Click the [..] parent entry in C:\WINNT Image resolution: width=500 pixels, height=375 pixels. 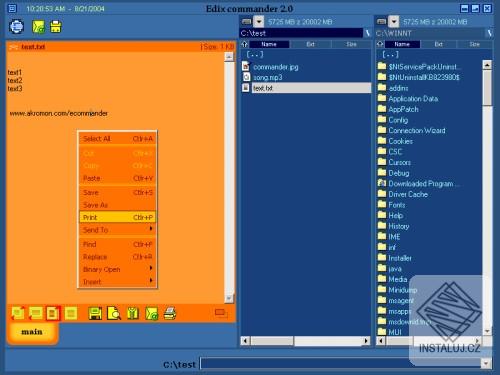[x=390, y=54]
